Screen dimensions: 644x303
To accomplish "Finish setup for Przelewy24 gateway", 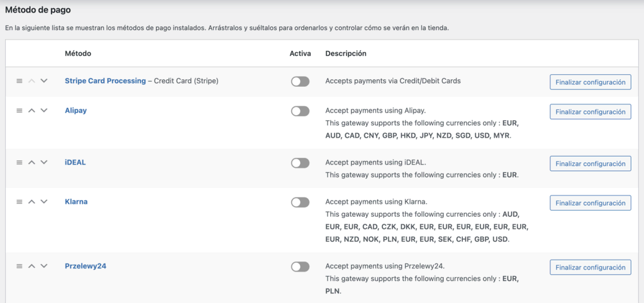I will point(590,267).
